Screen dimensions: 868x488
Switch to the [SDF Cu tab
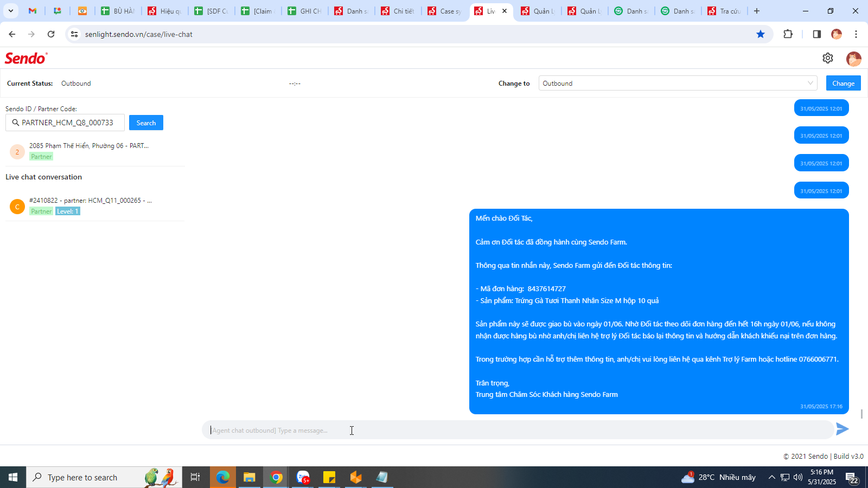pos(211,11)
